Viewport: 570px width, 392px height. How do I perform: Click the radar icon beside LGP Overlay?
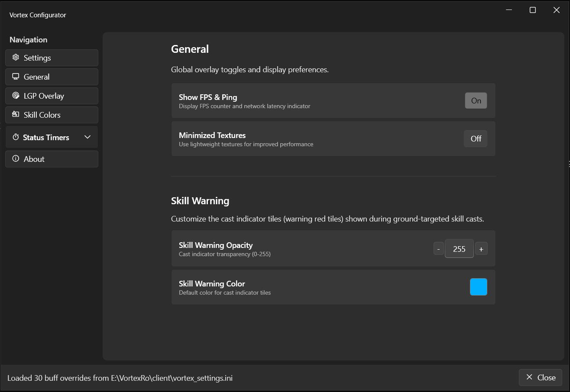coord(16,96)
